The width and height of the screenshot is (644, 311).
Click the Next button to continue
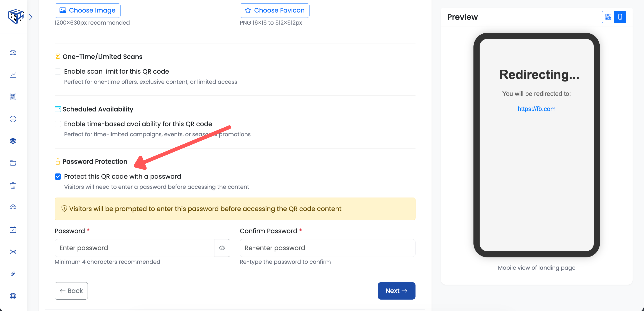click(x=396, y=291)
